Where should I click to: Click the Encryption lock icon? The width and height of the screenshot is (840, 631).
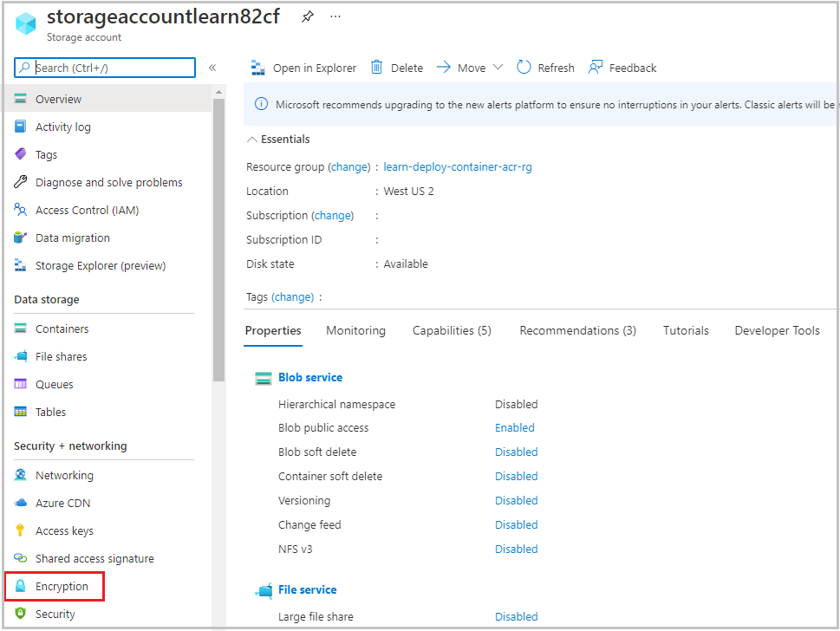tap(20, 586)
